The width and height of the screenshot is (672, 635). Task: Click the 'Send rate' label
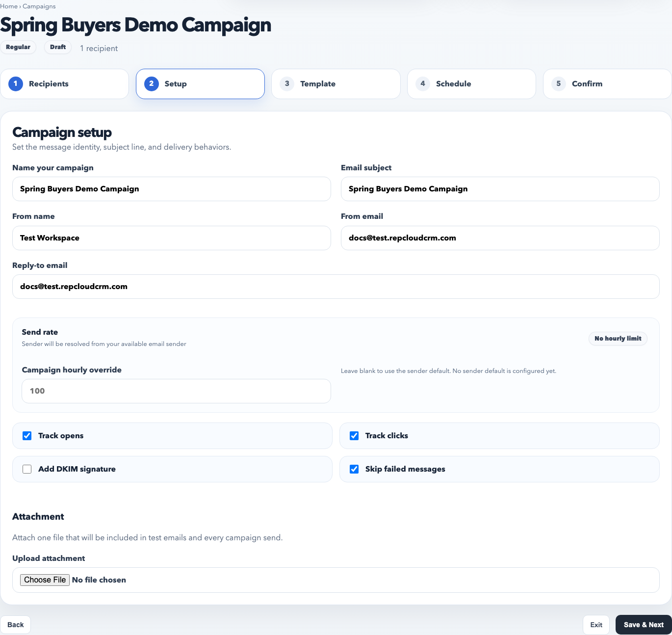[40, 332]
